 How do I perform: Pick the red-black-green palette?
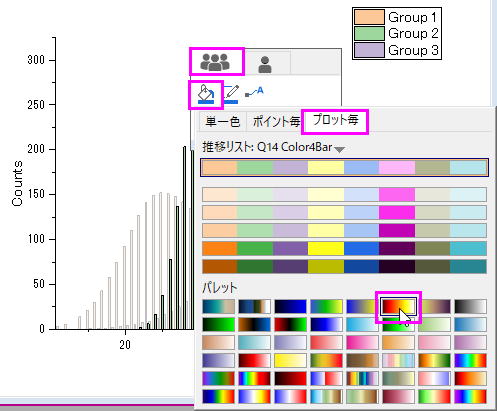(x=290, y=324)
